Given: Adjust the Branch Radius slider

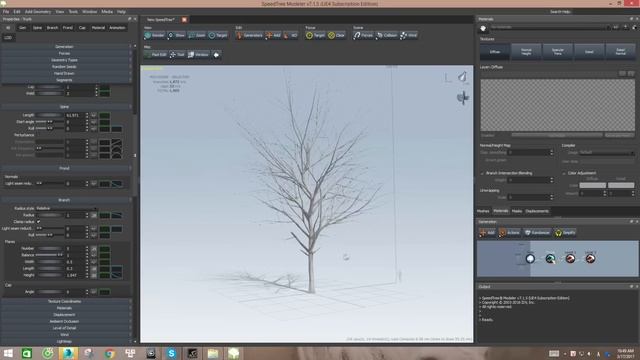Looking at the screenshot, I should pos(49,215).
